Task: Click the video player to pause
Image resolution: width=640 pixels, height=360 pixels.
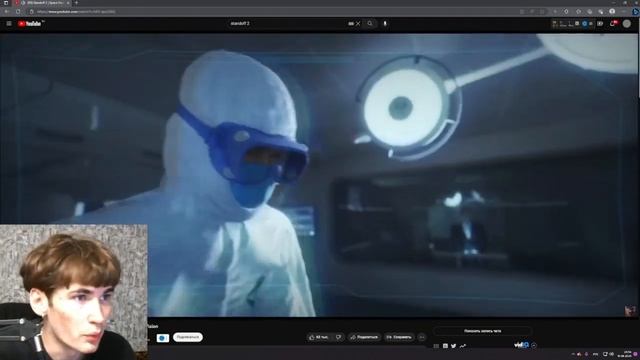Action: pos(319,175)
